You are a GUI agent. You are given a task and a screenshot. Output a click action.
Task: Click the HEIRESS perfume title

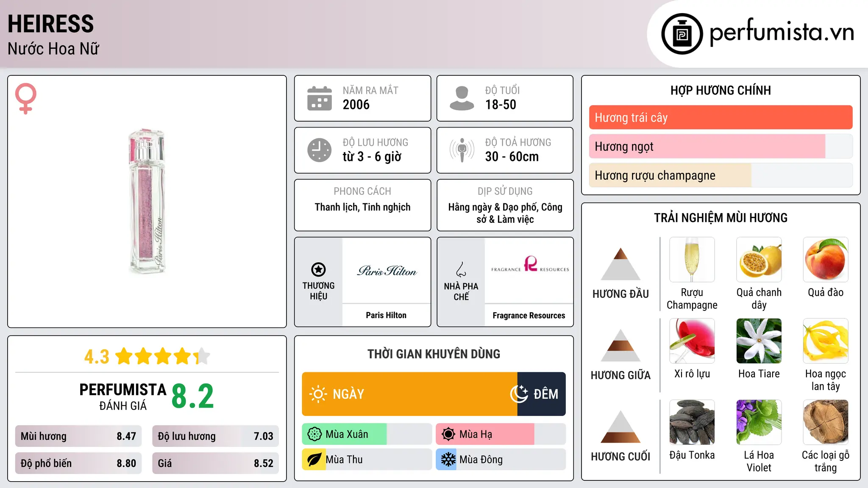point(51,24)
